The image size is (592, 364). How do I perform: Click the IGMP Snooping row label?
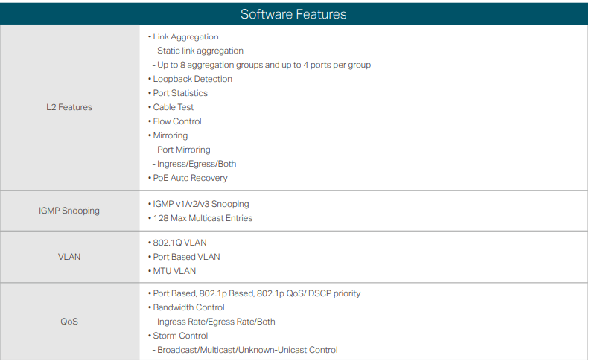click(x=69, y=211)
